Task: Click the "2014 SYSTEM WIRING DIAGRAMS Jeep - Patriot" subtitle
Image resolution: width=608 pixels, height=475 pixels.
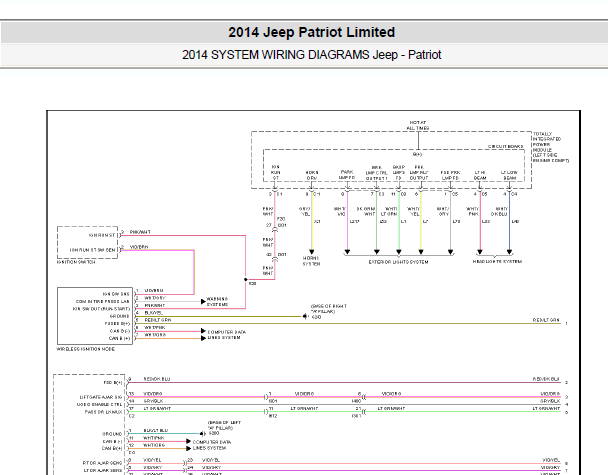Action: point(311,55)
